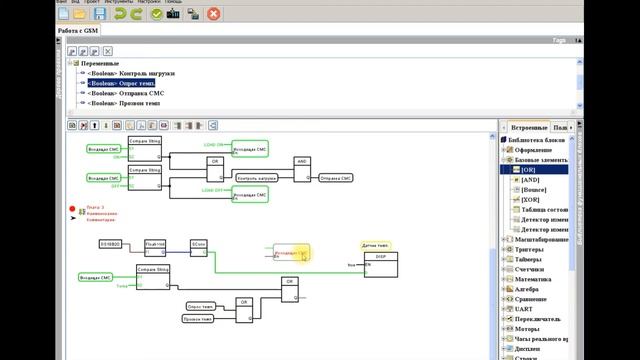The height and width of the screenshot is (360, 640).
Task: Select the DS18B20 block on the canvas
Action: (110, 244)
